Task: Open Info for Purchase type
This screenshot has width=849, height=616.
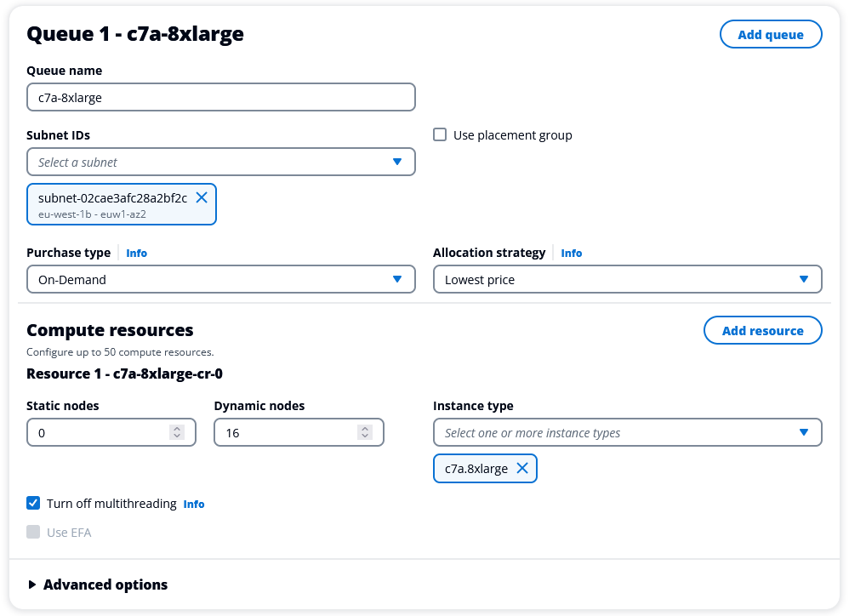Action: 136,253
